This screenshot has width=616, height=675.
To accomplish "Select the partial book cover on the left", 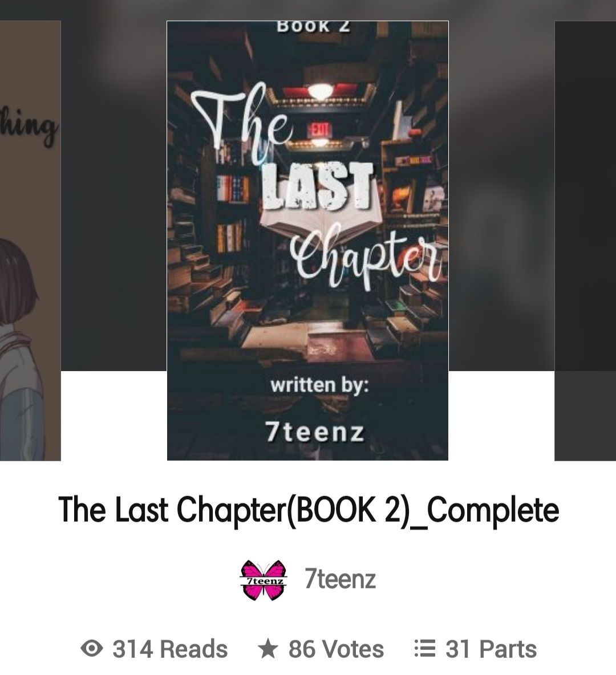I will coord(30,241).
